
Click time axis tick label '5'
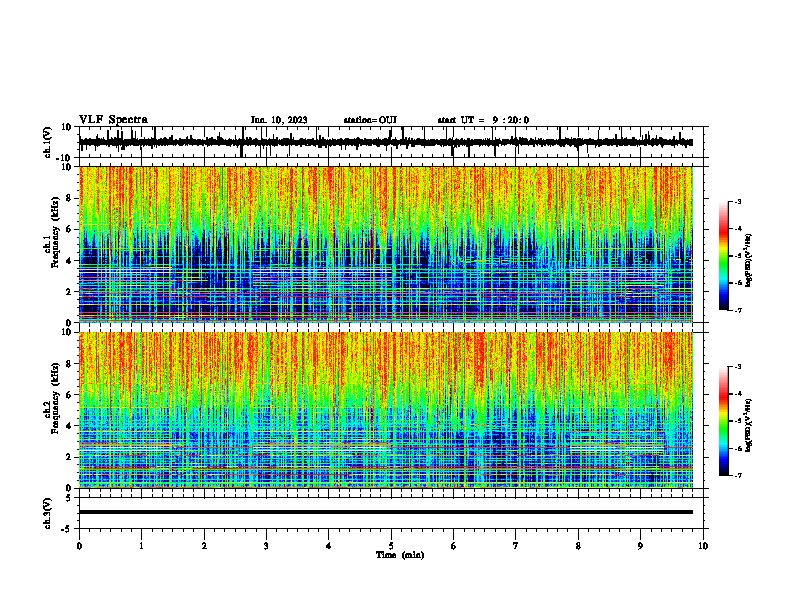(x=391, y=546)
